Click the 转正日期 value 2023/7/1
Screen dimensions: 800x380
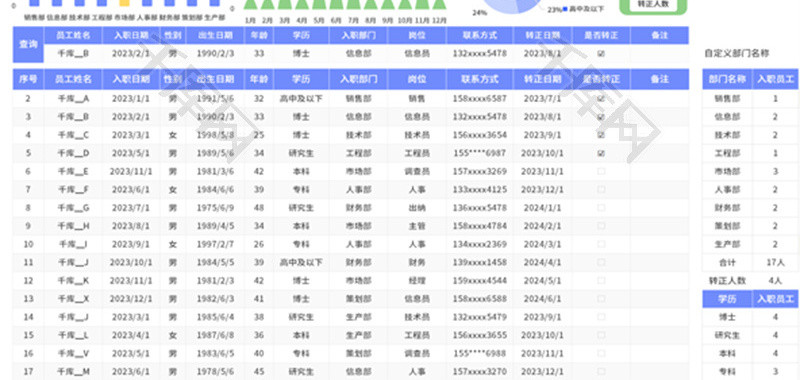point(542,99)
